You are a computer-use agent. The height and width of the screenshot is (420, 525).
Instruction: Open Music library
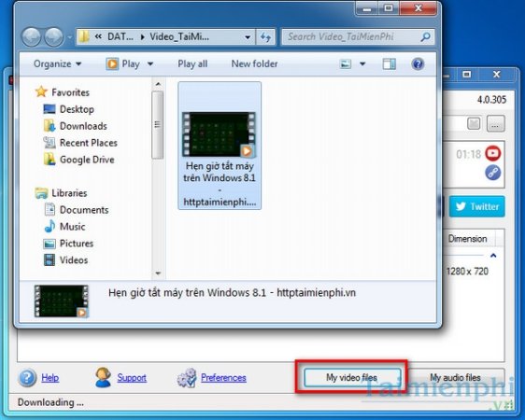click(72, 227)
